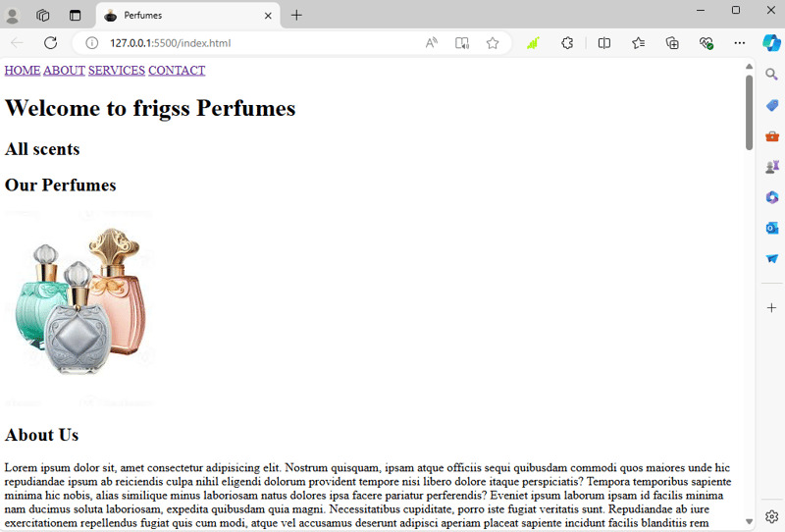Open the Favorites list icon
Viewport: 785px width, 532px height.
[x=639, y=43]
